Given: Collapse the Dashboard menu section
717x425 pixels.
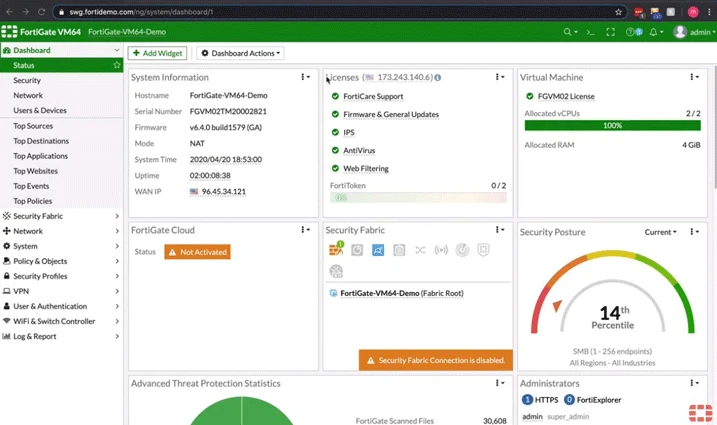Looking at the screenshot, I should [x=61, y=50].
